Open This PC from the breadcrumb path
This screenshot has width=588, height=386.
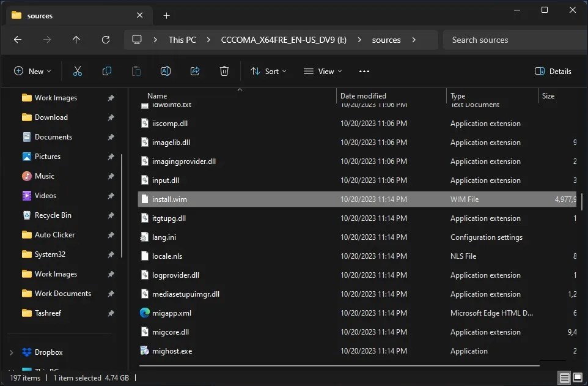182,40
